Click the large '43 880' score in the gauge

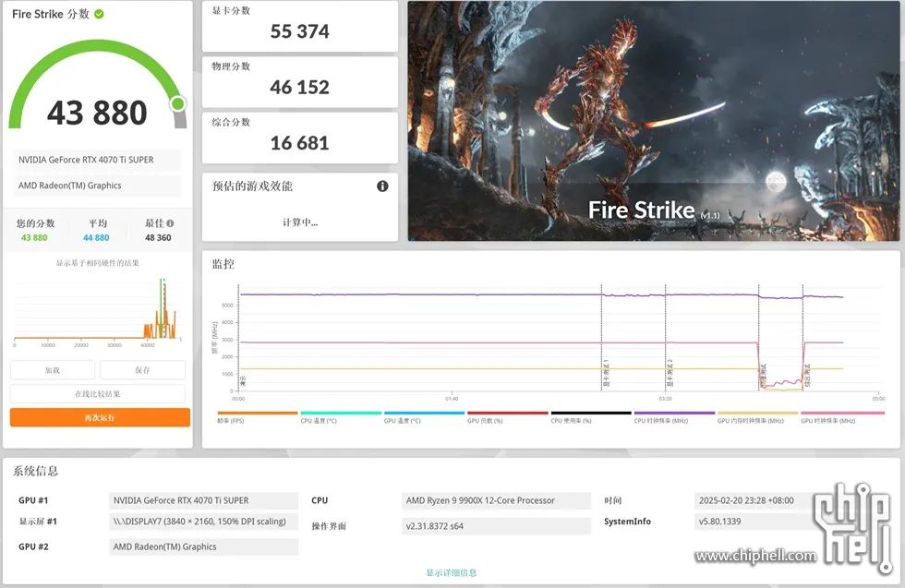click(x=97, y=113)
